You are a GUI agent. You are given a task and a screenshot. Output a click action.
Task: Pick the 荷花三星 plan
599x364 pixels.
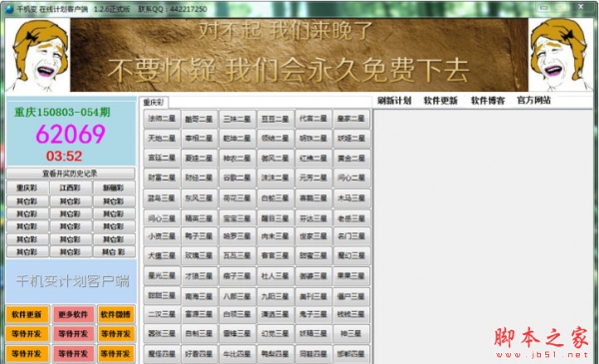point(238,198)
